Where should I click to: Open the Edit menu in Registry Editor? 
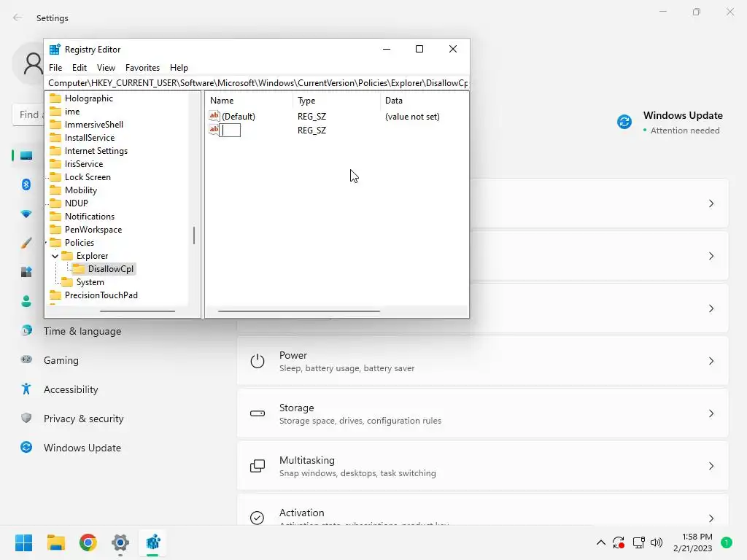point(79,68)
